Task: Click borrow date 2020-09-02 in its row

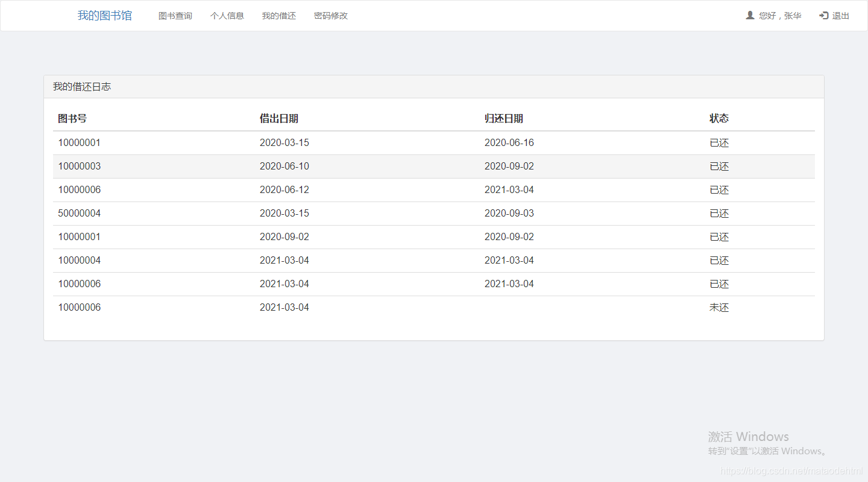Action: 285,237
